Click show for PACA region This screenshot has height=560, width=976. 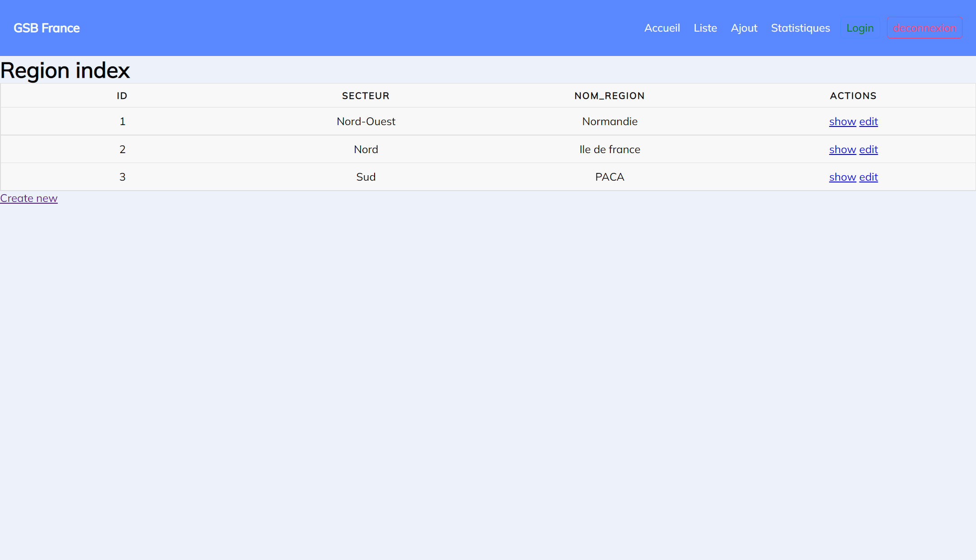843,177
